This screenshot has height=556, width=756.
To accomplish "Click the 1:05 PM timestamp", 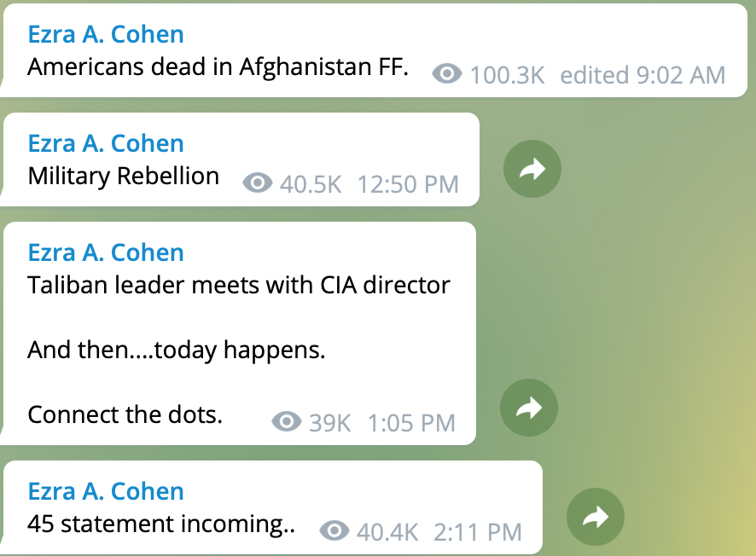I will tap(411, 422).
